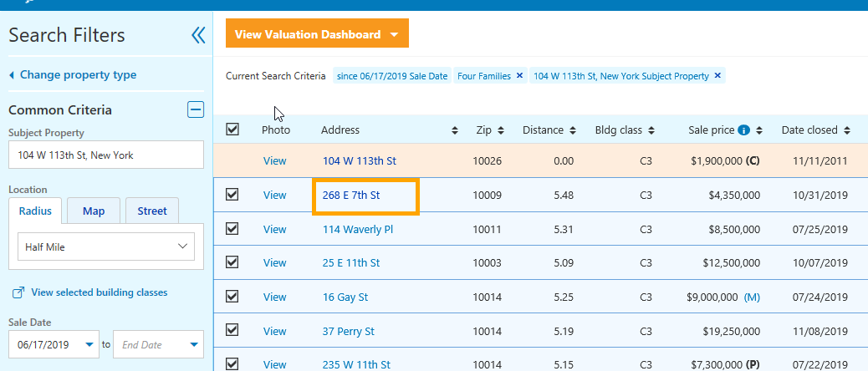Open the start Sale Date calendar dropdown

(89, 345)
